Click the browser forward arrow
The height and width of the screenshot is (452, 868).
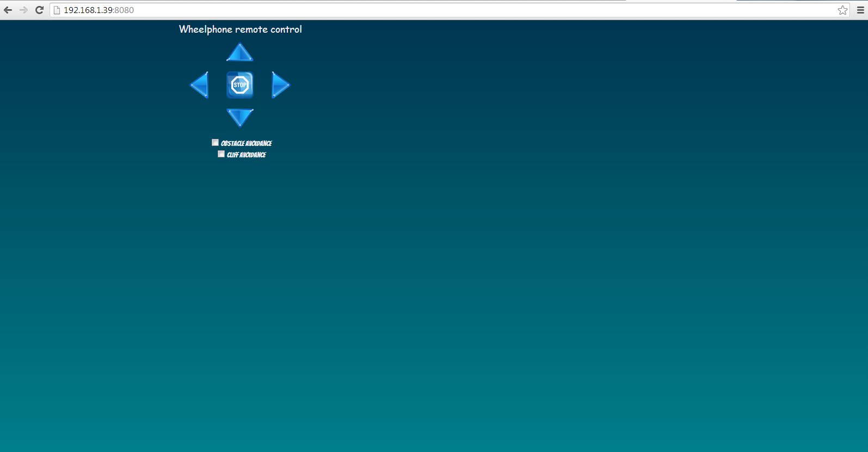click(23, 10)
